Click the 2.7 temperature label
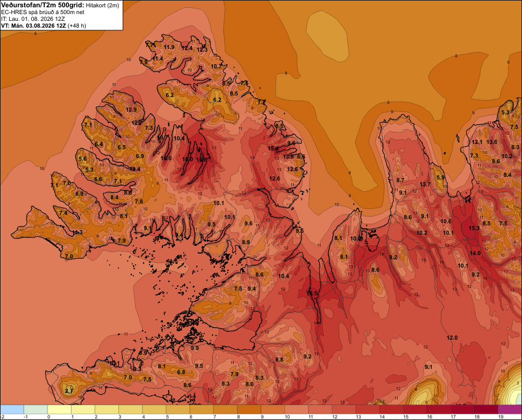 click(x=69, y=391)
